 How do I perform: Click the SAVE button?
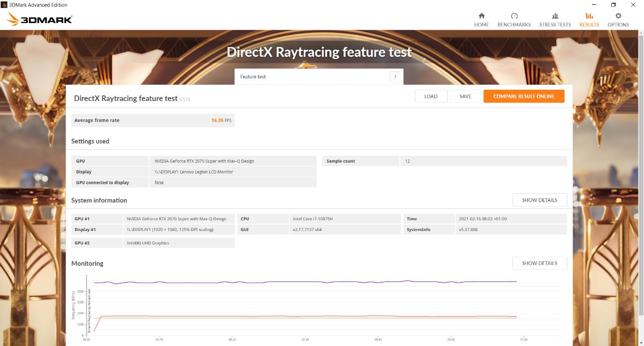(x=465, y=96)
